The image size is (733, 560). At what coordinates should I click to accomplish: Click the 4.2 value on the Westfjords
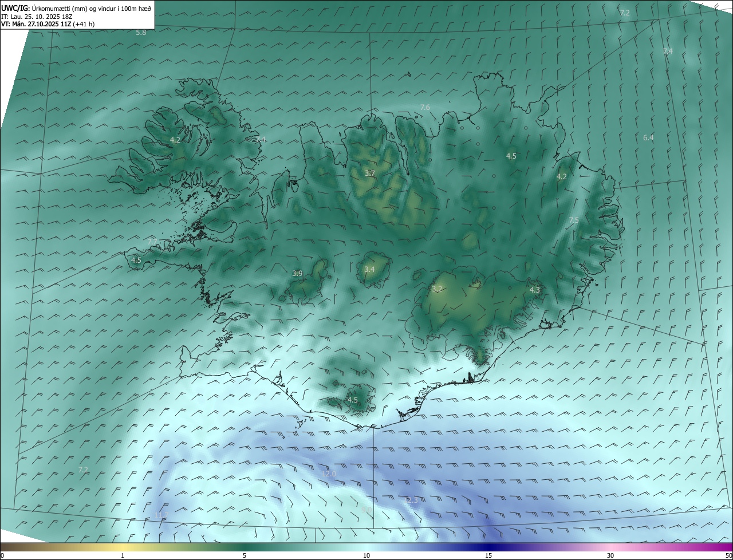pos(175,140)
